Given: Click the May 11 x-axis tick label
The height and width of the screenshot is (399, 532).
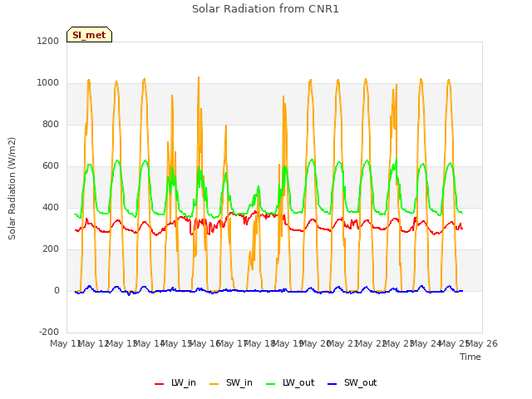Looking at the screenshot, I should [x=66, y=343].
